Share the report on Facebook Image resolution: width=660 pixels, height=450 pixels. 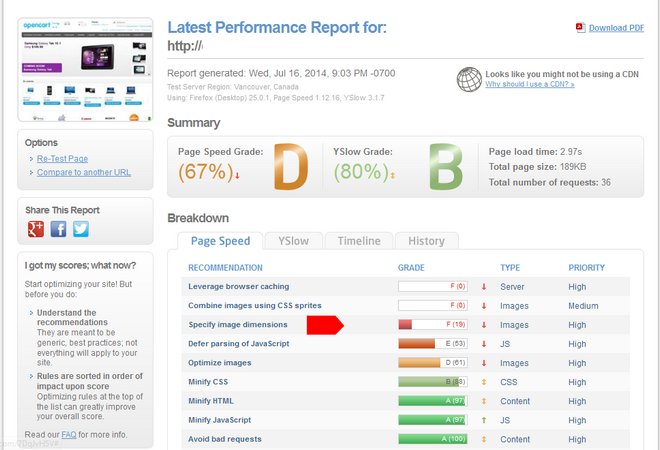tap(59, 229)
